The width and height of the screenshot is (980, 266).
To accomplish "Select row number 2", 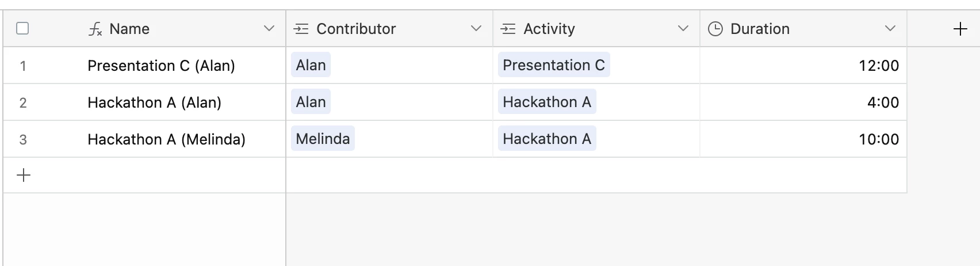I will coord(23,102).
